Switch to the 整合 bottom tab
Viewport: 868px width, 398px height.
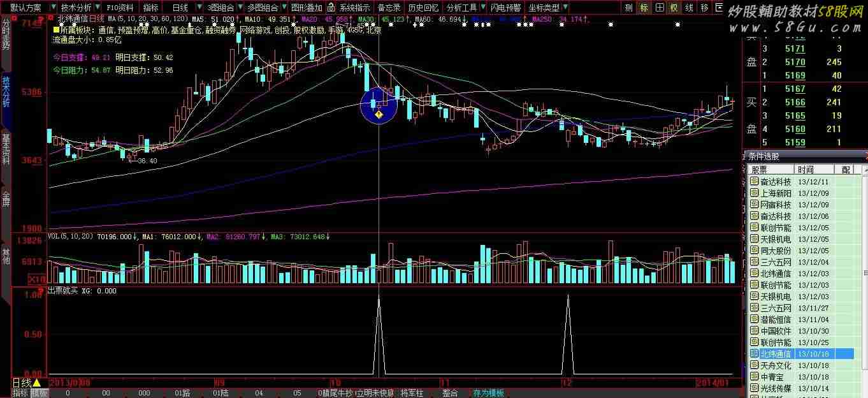450,393
